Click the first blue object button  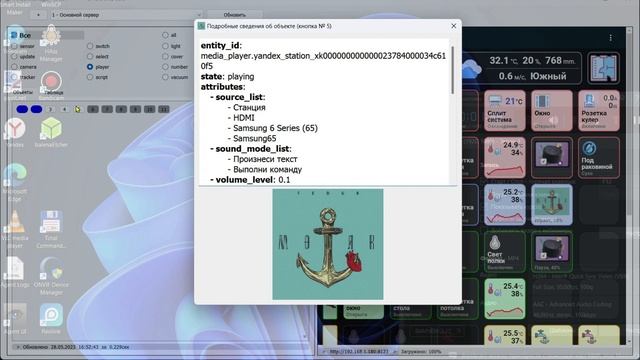(22, 109)
